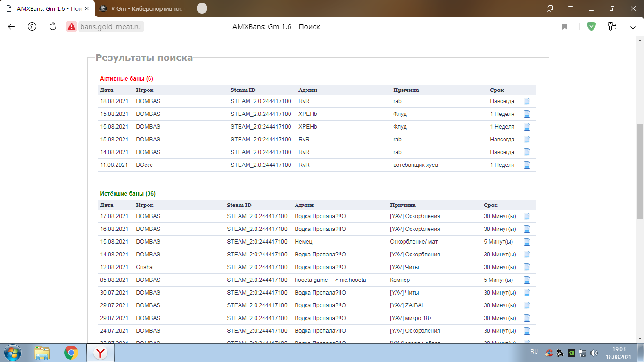
Task: Open the NVIDIA tray icon
Action: click(571, 353)
